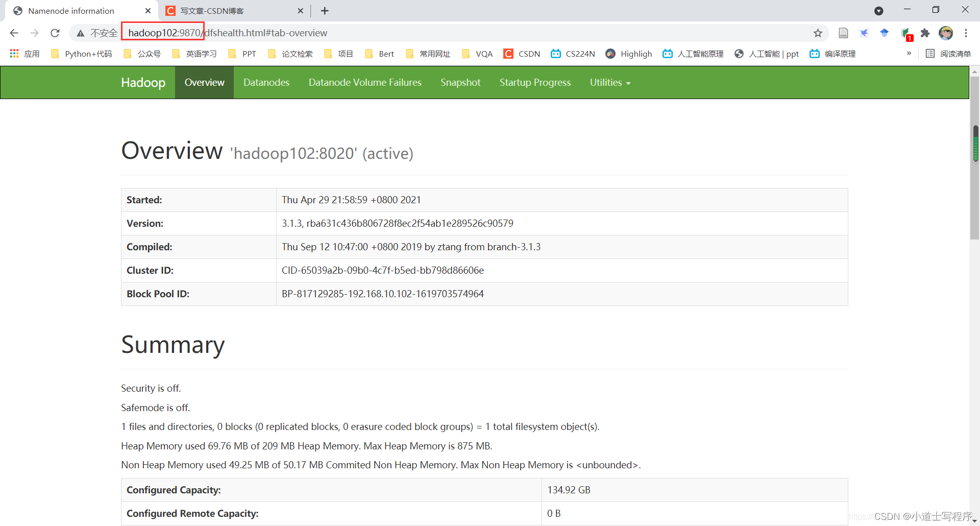
Task: Open the Startup Progress tab
Action: point(535,82)
